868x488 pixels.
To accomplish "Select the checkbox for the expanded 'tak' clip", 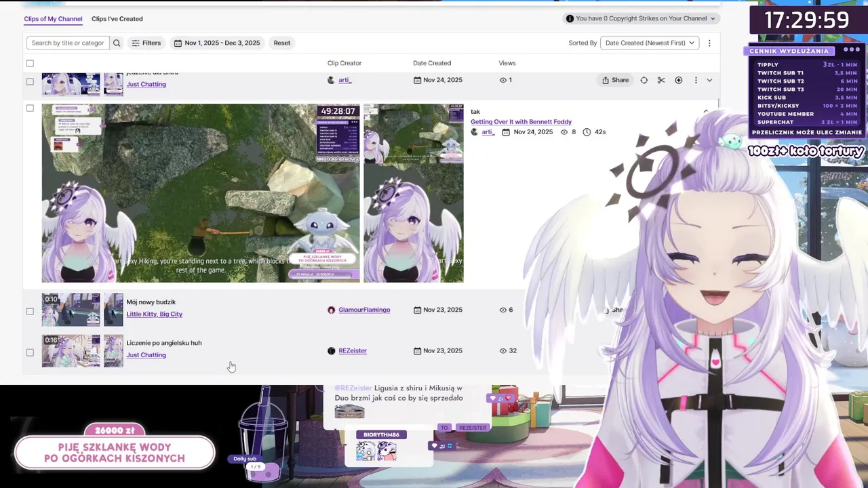I will coord(30,108).
